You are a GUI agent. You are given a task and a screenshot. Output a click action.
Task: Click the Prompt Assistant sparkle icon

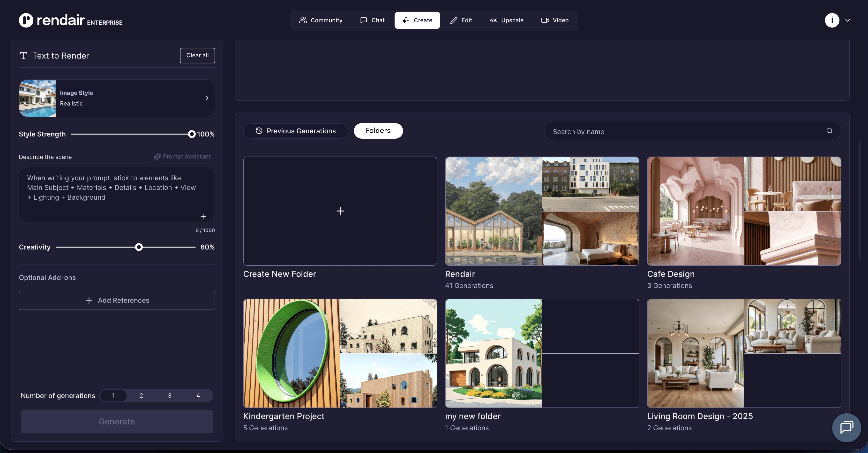click(157, 157)
